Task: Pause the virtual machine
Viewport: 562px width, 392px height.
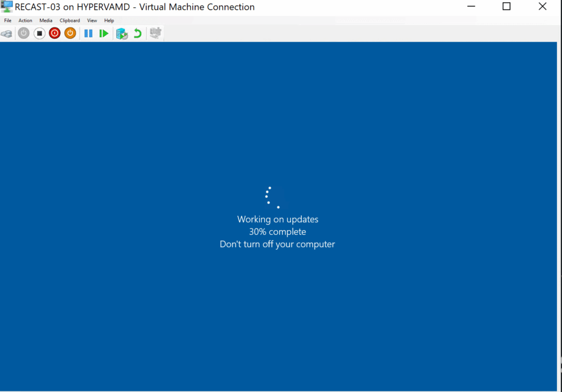Action: (x=88, y=33)
